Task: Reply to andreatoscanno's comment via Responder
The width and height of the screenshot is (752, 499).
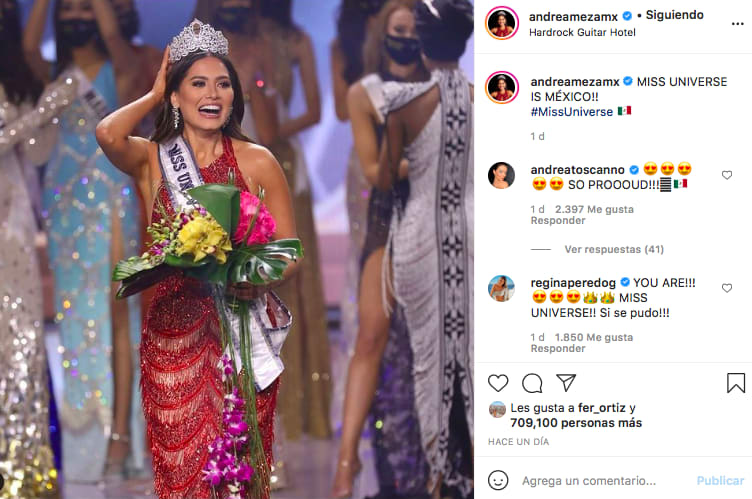Action: point(558,220)
